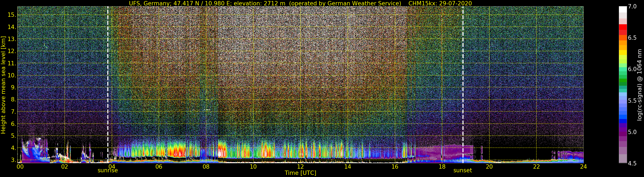Click the "Time [UTC]" axis label
The image size is (644, 177).
pos(300,173)
